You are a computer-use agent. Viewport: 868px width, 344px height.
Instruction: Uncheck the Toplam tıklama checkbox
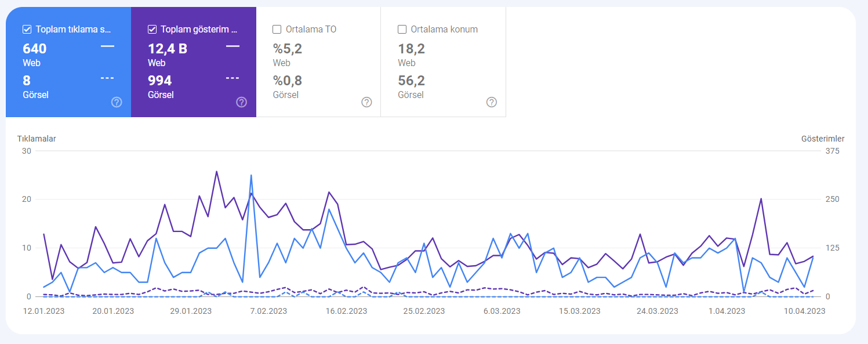pos(27,29)
